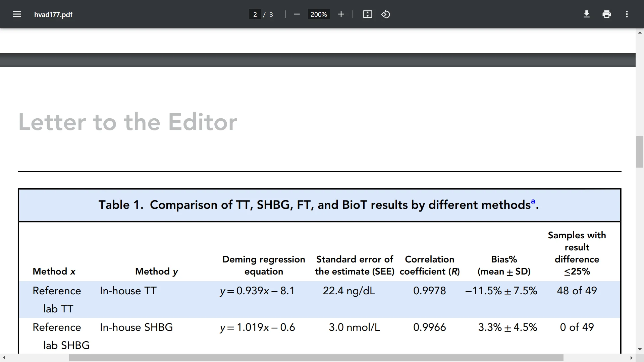Toggle fit to page icon
Viewport: 644px width, 362px height.
click(x=368, y=14)
